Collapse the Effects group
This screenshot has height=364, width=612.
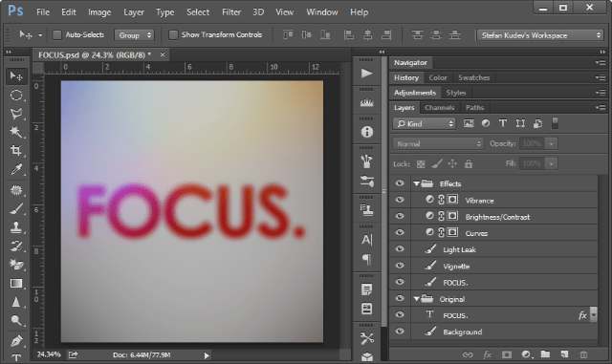click(x=416, y=183)
